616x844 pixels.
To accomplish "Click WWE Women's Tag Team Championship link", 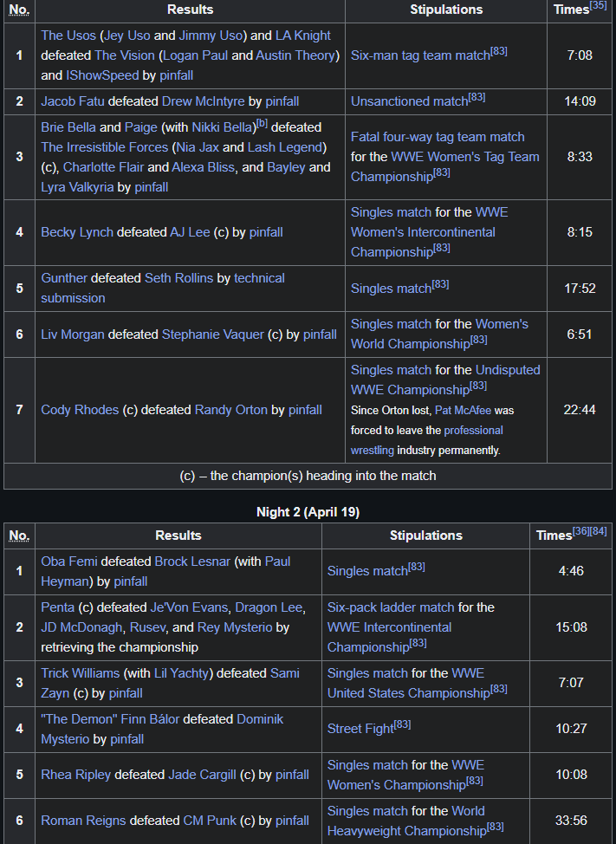I will (445, 167).
